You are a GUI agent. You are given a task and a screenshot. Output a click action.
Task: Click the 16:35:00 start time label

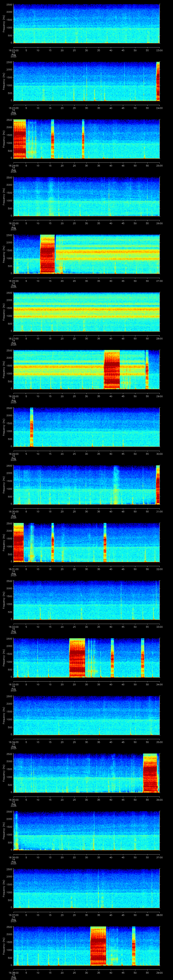tap(13, 800)
